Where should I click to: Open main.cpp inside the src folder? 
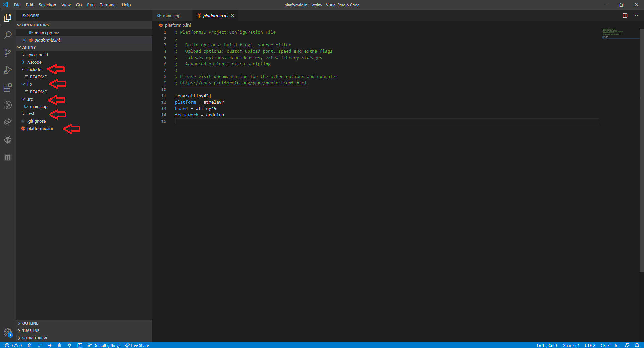click(x=84, y=106)
